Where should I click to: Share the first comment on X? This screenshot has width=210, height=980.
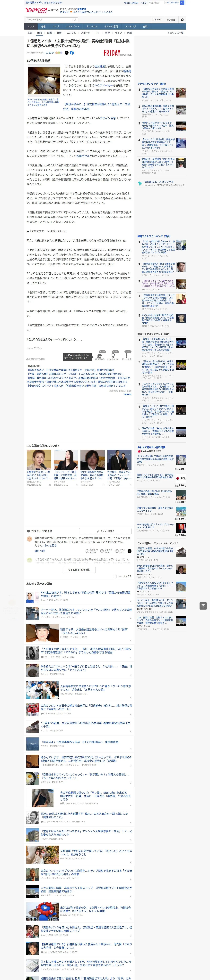coord(130,551)
